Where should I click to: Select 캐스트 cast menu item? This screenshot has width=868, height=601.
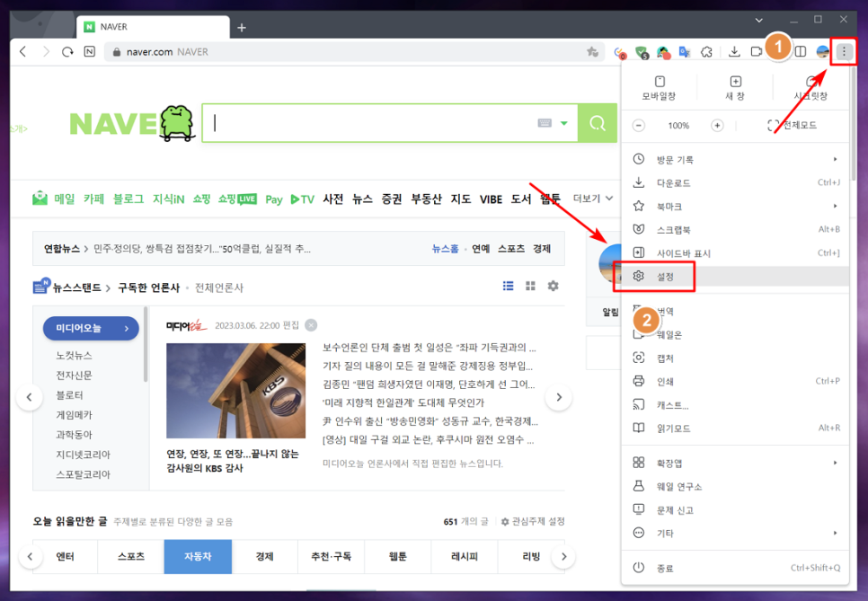(x=735, y=404)
